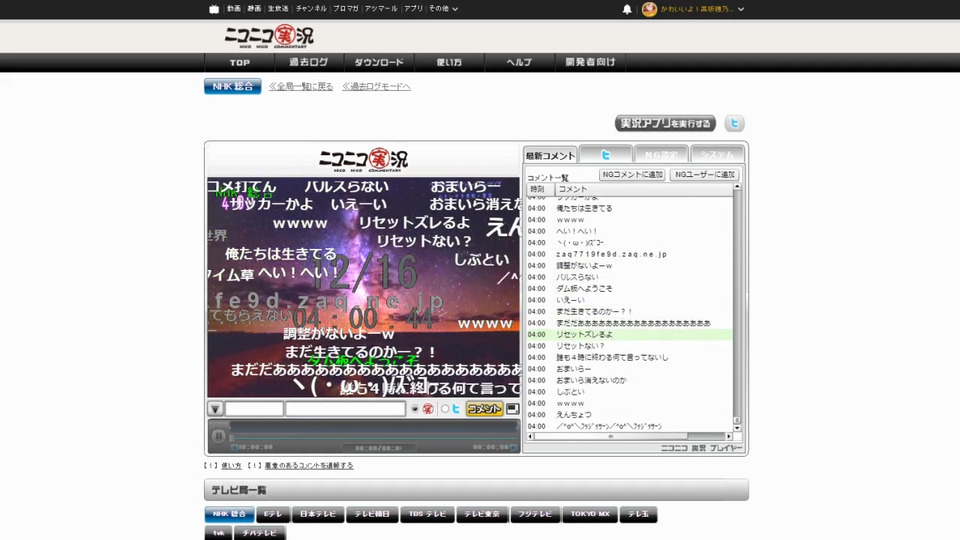960x540 pixels.
Task: Click the Twitter share icon beside the launch-app button
Action: [x=734, y=124]
